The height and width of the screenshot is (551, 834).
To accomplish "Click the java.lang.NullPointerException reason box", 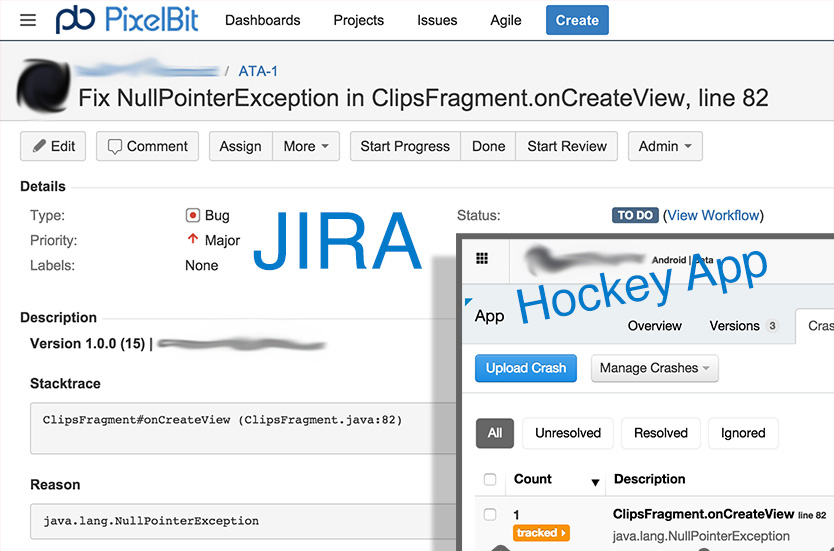I will [x=243, y=522].
